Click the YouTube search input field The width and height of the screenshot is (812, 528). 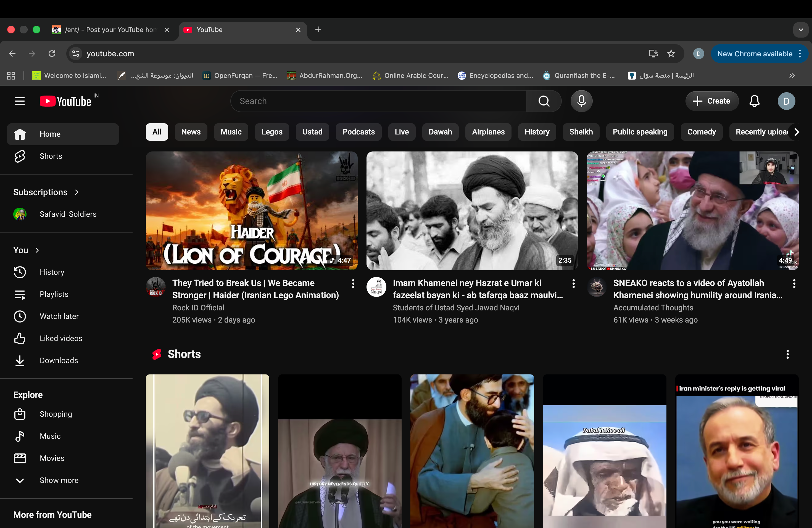(x=379, y=101)
